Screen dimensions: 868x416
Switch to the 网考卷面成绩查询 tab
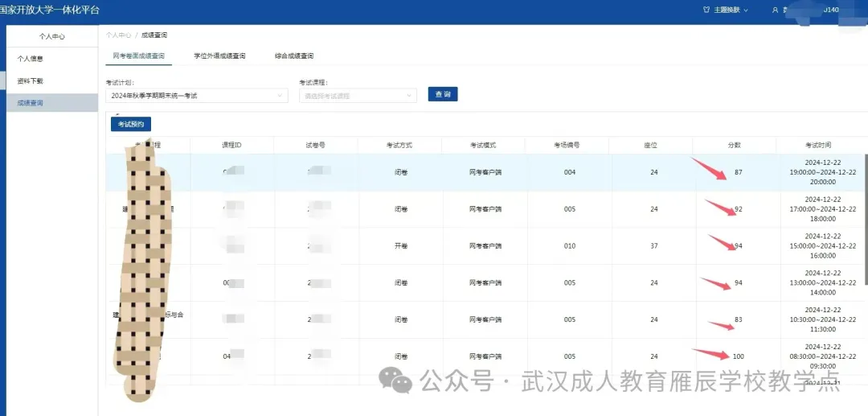[138, 56]
